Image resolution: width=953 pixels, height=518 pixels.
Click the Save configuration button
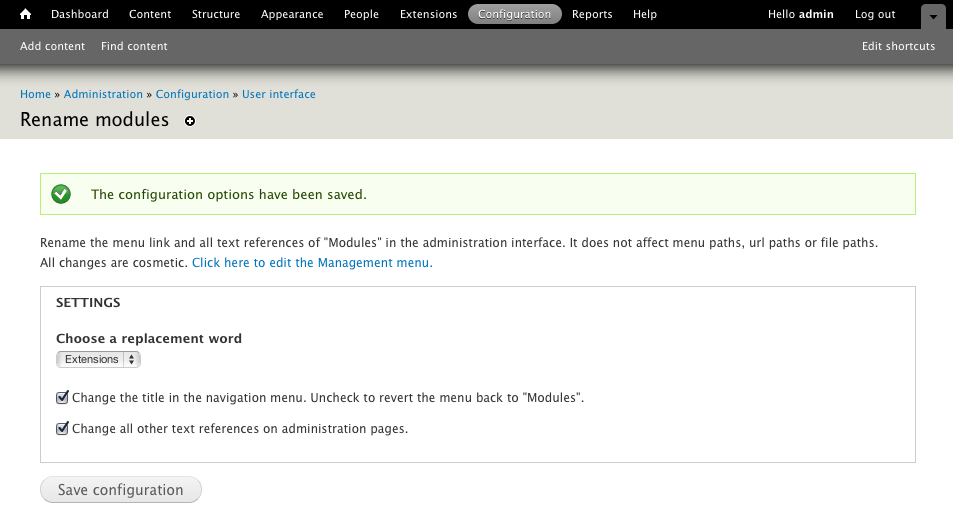point(121,490)
